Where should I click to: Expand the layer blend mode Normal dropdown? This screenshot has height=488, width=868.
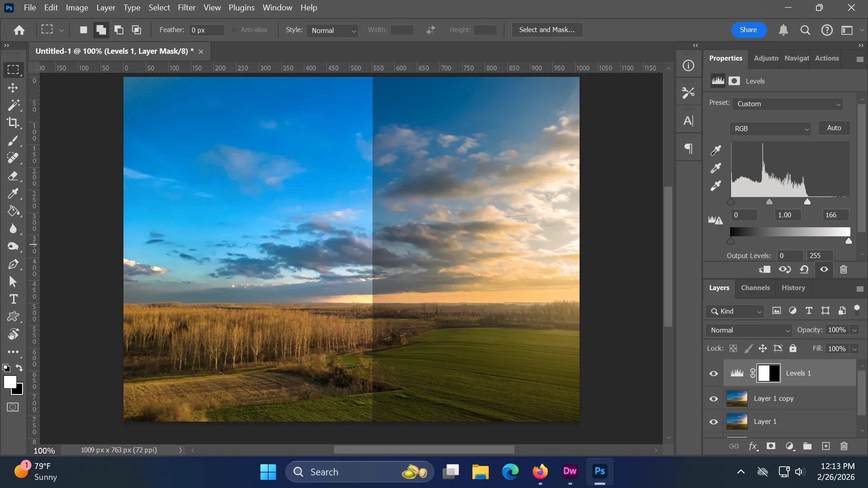(749, 330)
